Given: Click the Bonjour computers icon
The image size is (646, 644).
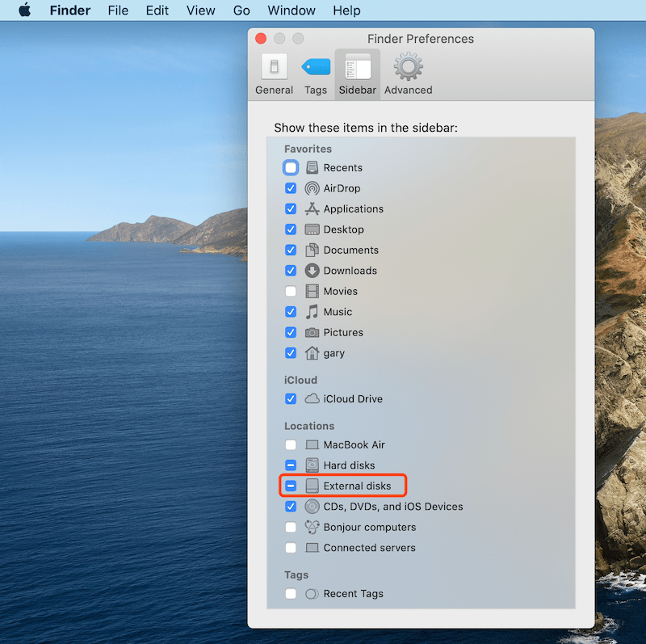Looking at the screenshot, I should pyautogui.click(x=312, y=527).
